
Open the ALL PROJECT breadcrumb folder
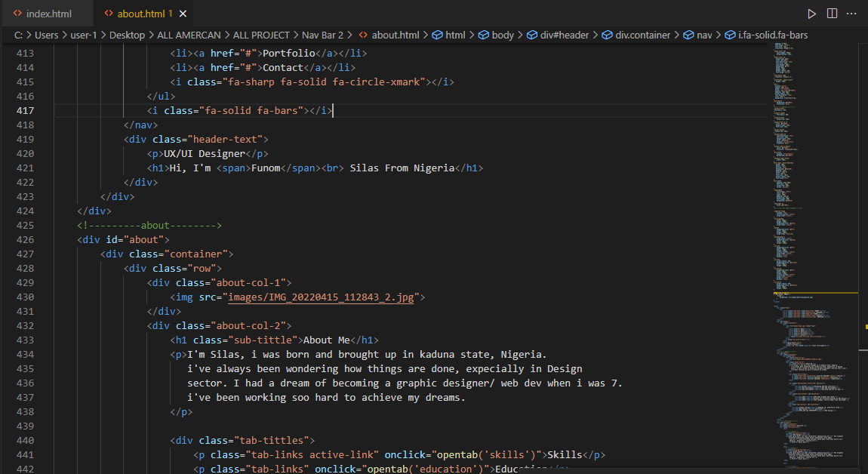click(261, 35)
